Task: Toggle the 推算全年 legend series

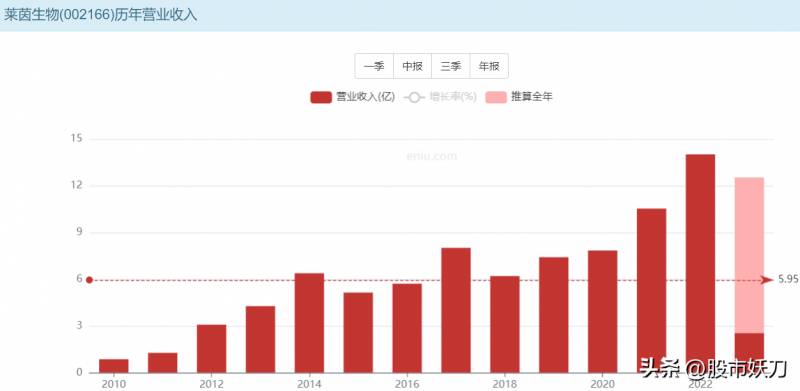Action: tap(518, 97)
